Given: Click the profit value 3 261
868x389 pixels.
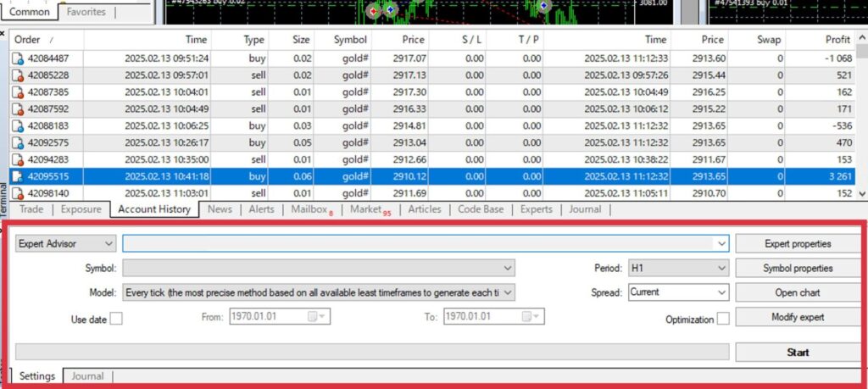Looking at the screenshot, I should pos(838,177).
